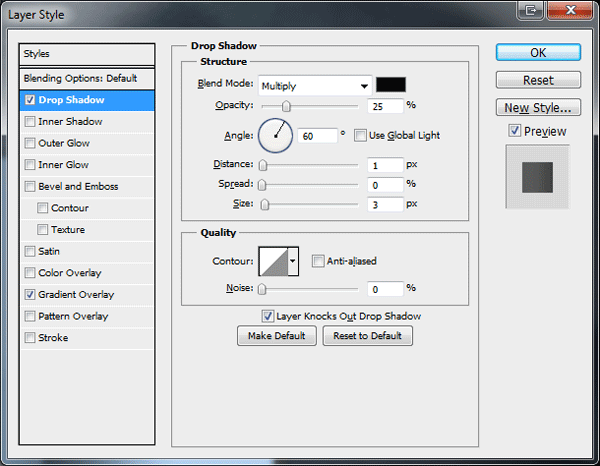Image resolution: width=600 pixels, height=466 pixels.
Task: Click the New Style button
Action: (538, 108)
